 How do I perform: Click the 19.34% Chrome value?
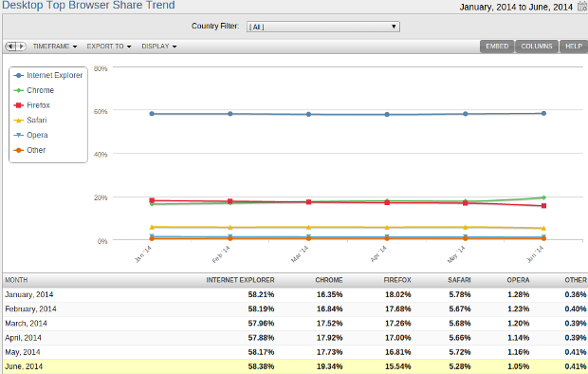(x=330, y=366)
